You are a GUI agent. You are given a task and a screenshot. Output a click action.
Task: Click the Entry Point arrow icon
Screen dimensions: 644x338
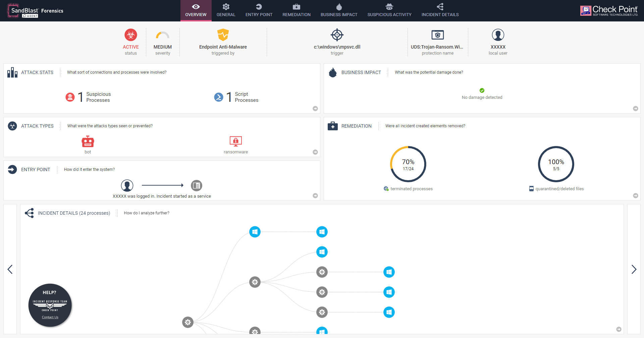click(x=12, y=170)
